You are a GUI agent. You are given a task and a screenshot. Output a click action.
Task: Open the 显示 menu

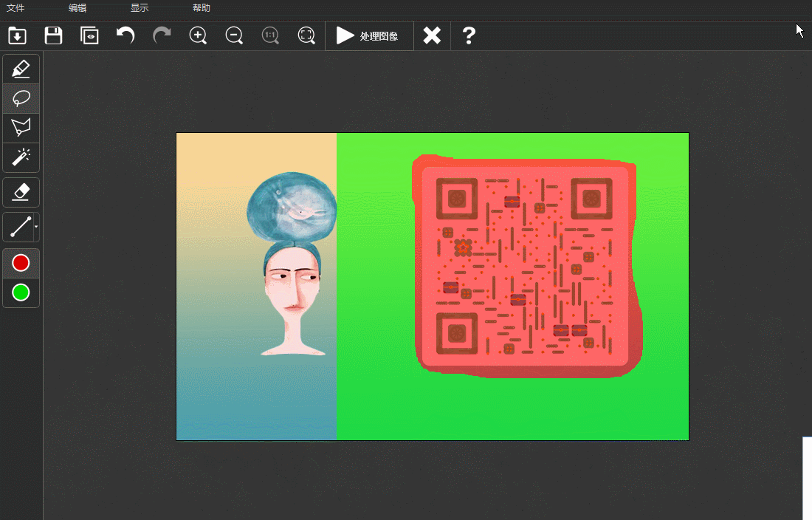[x=140, y=8]
